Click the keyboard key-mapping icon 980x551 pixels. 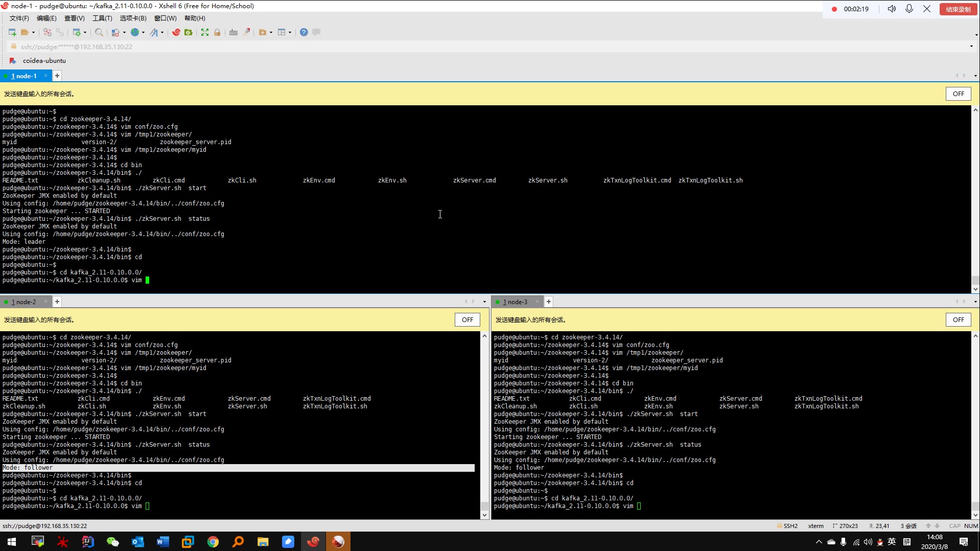(234, 32)
